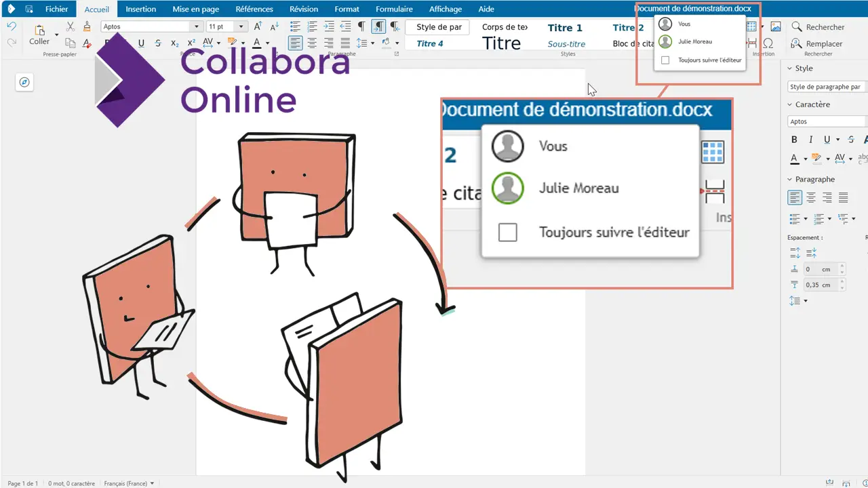Apply sidebar font color swatch

coord(795,159)
